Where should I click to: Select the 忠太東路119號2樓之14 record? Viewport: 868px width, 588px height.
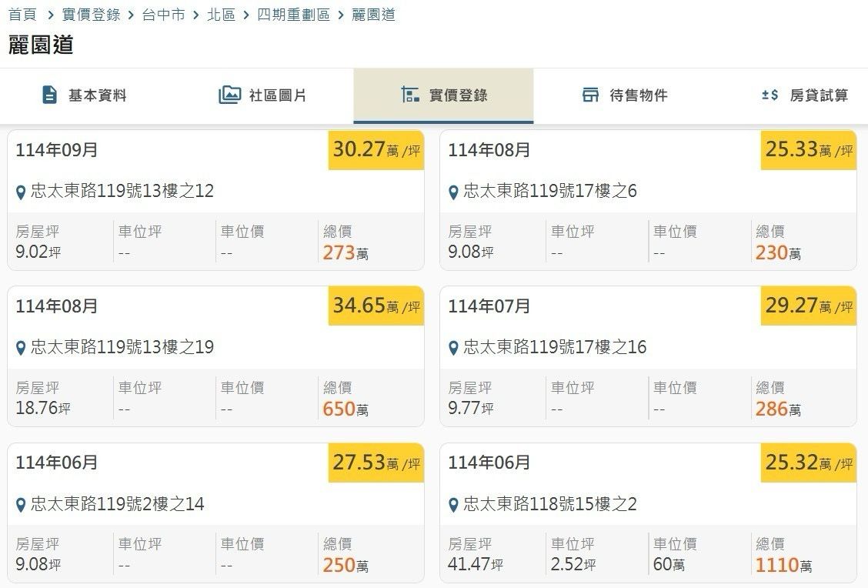117,504
